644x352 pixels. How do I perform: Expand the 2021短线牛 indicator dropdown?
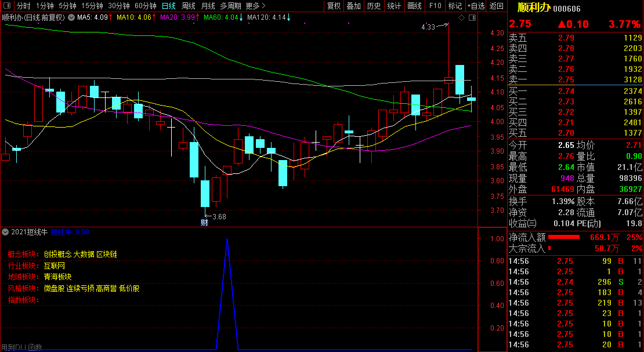pyautogui.click(x=5, y=232)
